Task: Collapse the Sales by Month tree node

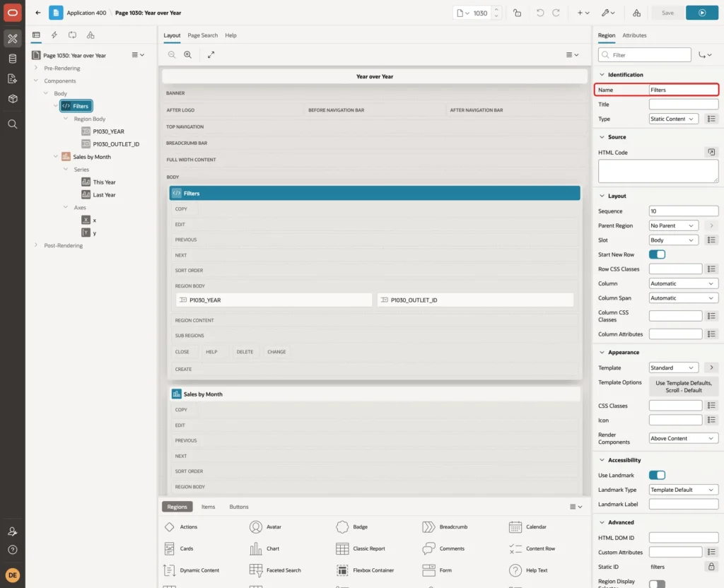Action: click(55, 156)
